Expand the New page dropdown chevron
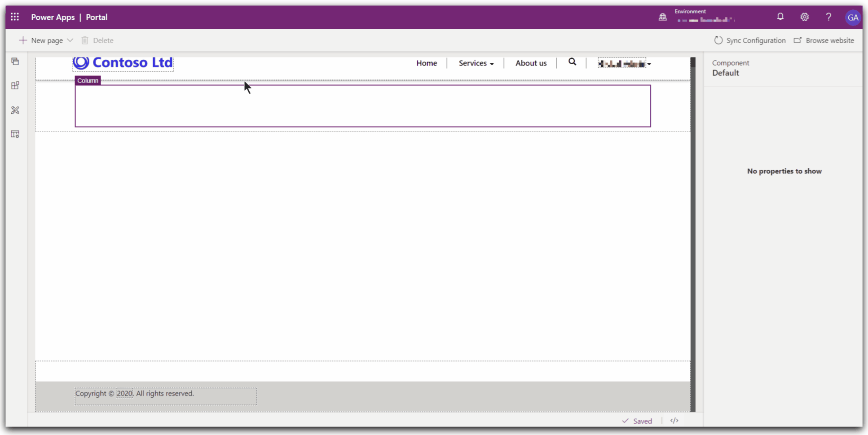This screenshot has height=435, width=868. click(70, 40)
